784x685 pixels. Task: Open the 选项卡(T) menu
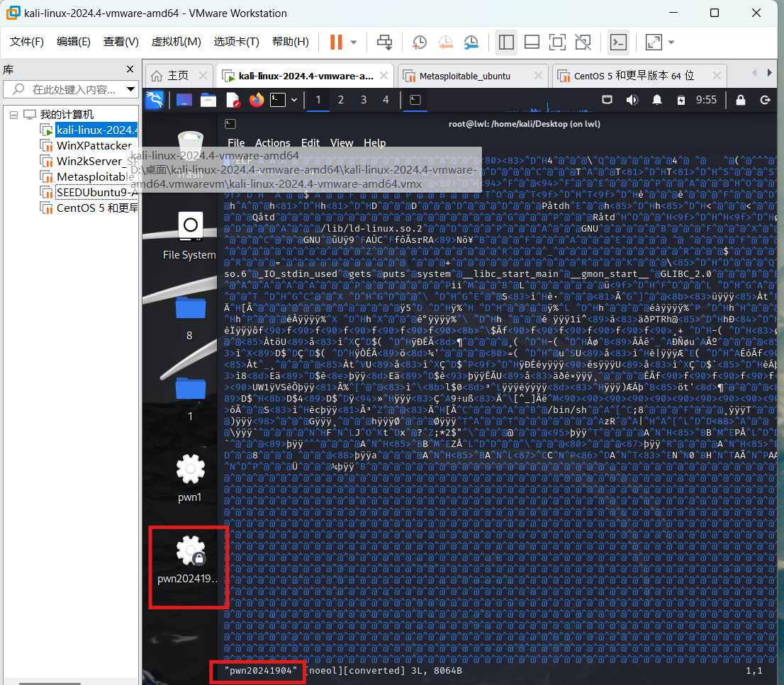pyautogui.click(x=237, y=42)
